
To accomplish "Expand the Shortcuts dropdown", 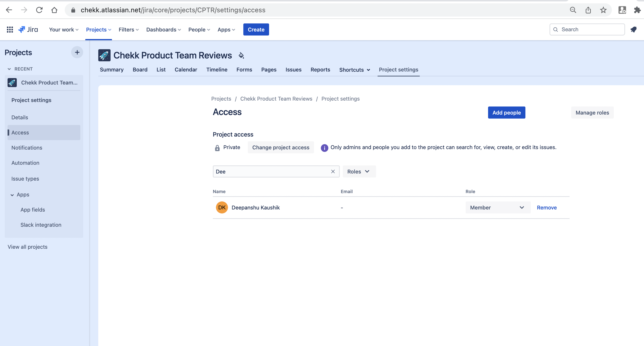I will tap(355, 70).
